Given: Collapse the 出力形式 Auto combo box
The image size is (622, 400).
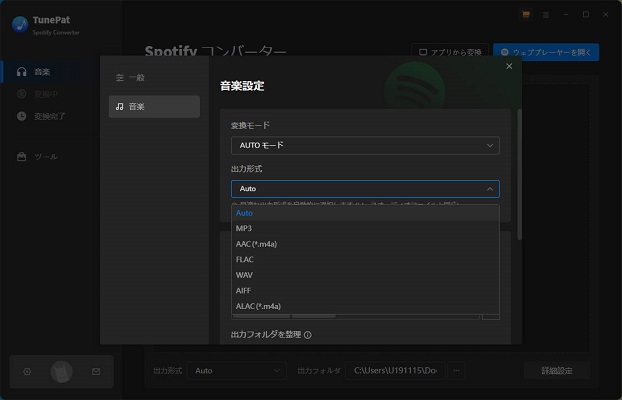Looking at the screenshot, I should coord(365,189).
